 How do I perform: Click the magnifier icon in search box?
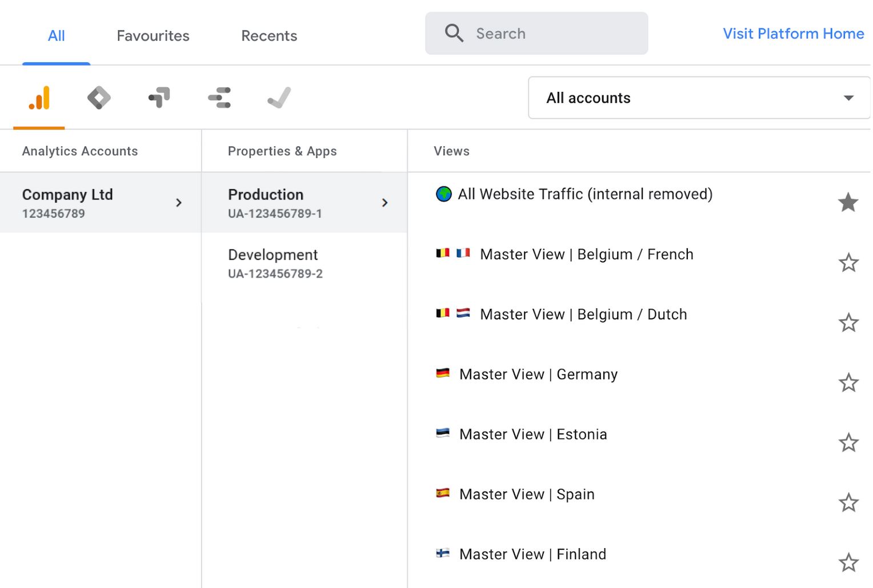tap(454, 34)
